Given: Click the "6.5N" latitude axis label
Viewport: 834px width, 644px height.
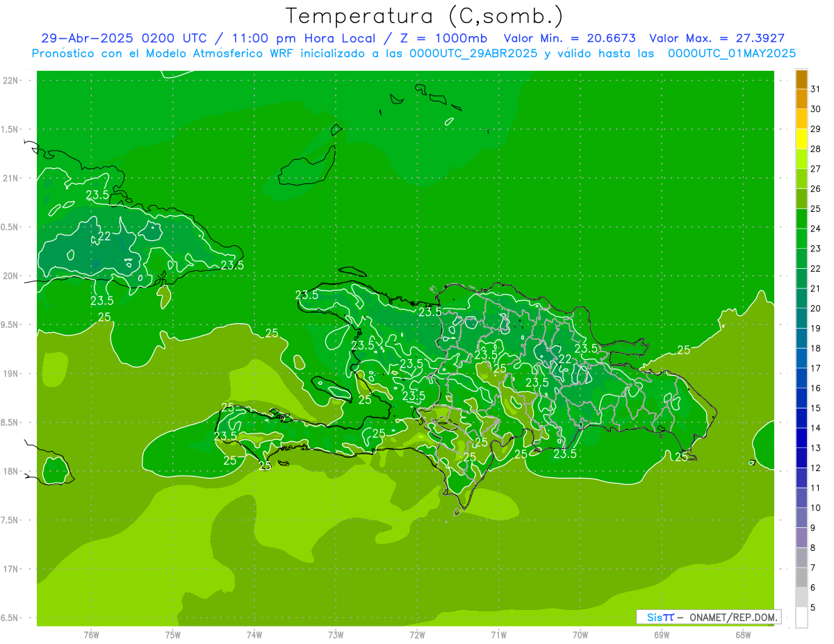Looking at the screenshot, I should click(x=10, y=618).
